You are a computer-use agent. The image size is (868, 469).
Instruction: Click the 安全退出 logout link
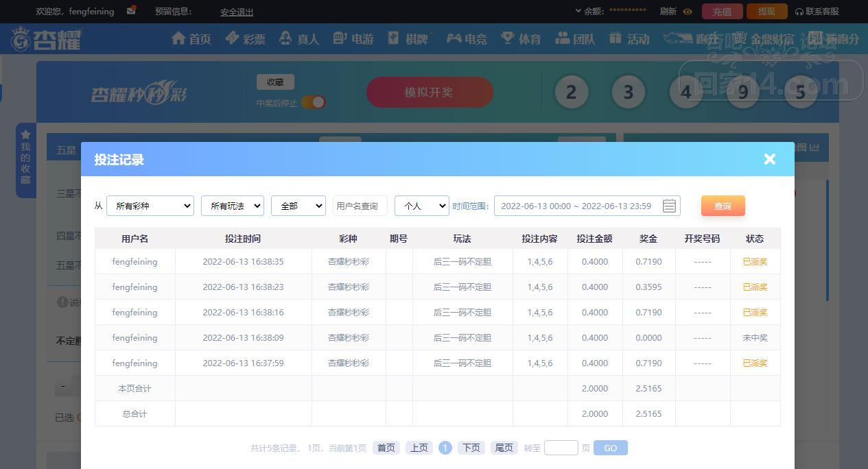(237, 12)
